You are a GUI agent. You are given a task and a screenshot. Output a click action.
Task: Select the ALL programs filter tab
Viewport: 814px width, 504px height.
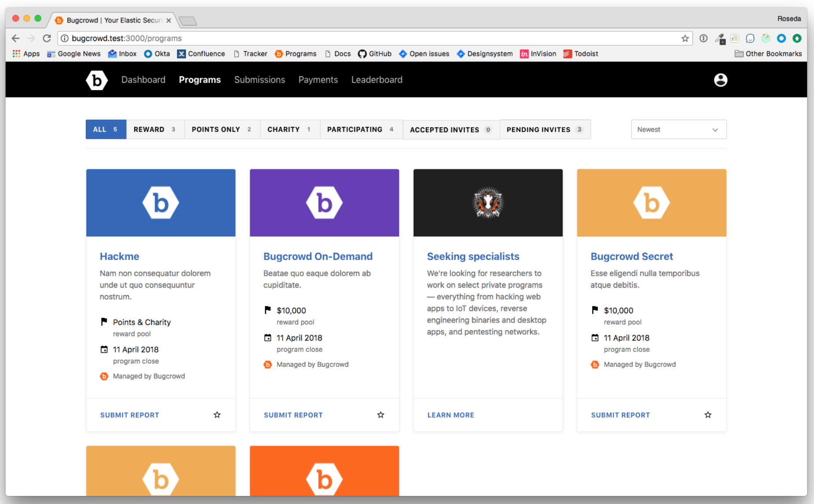click(x=106, y=130)
